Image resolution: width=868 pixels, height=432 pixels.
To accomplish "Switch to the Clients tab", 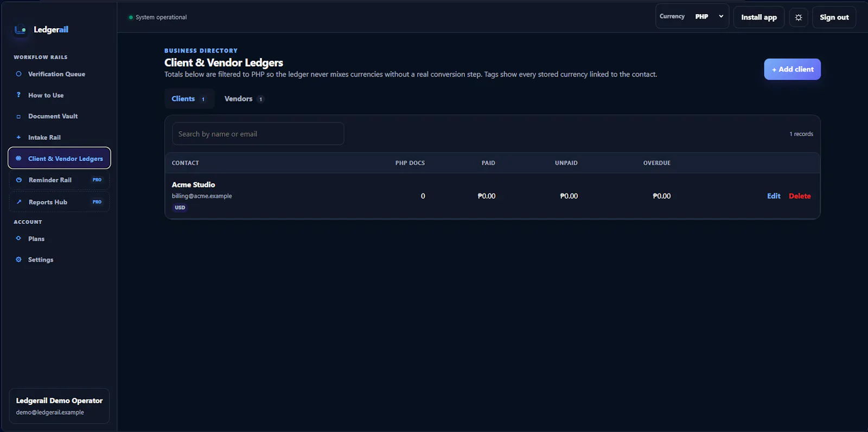I will click(189, 99).
